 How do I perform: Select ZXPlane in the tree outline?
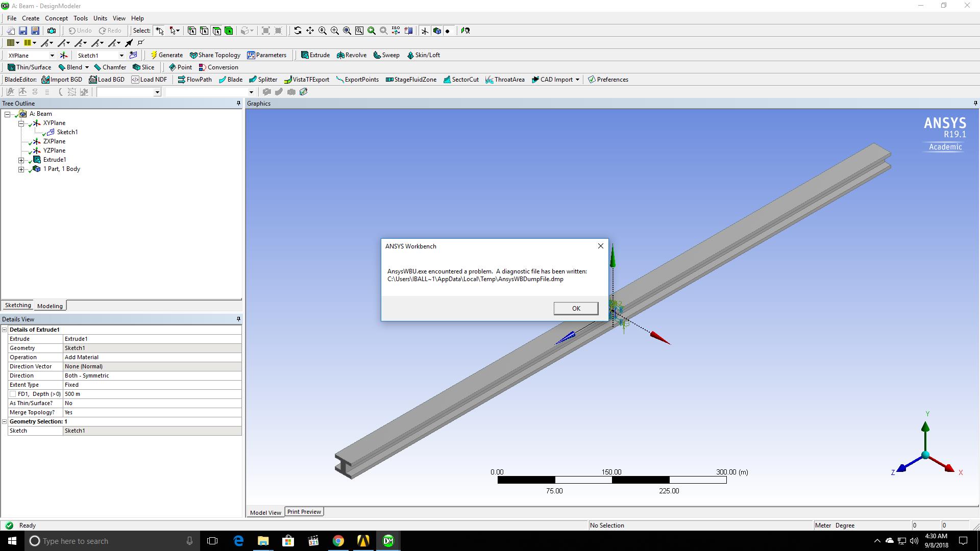[x=54, y=141]
